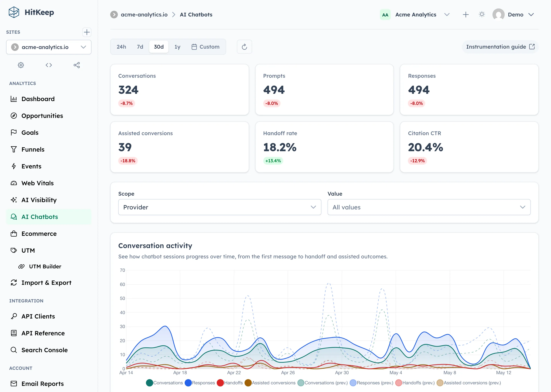This screenshot has height=392, width=551.
Task: Click the AI Chatbots chat icon
Action: pyautogui.click(x=14, y=217)
